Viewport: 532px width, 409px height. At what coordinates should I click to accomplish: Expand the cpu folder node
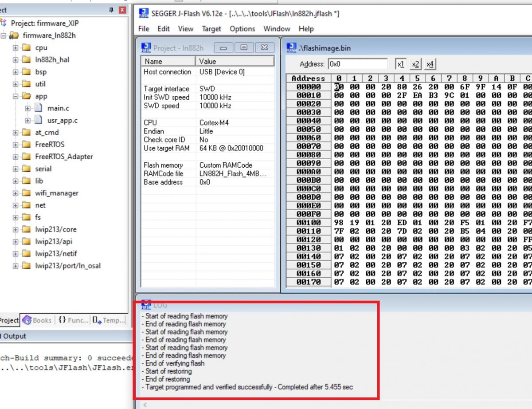point(16,48)
